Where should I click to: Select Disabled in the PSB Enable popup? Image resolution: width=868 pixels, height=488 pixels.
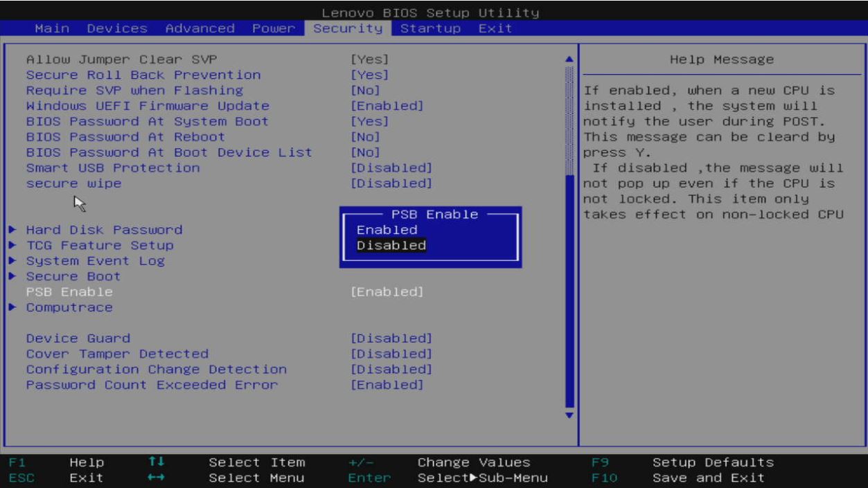391,246
